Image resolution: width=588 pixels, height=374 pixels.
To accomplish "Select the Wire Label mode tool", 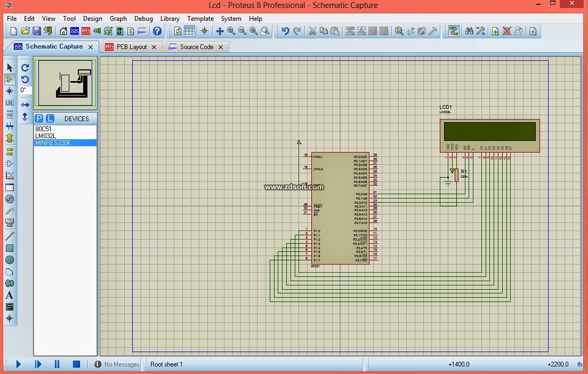I will pyautogui.click(x=9, y=103).
